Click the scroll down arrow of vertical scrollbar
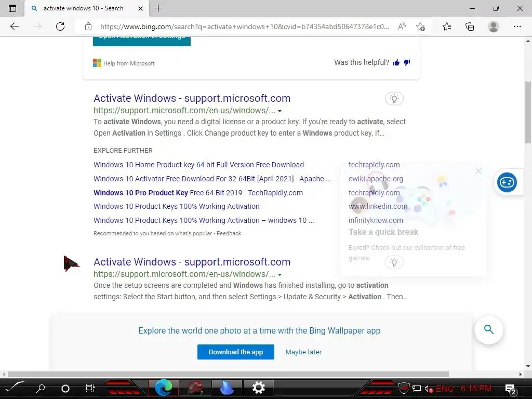The width and height of the screenshot is (532, 399). coord(528,366)
